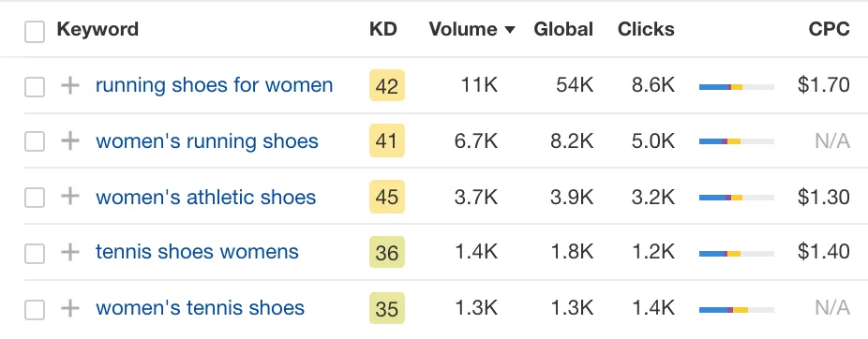Sort table by KD column header
The width and height of the screenshot is (868, 339).
coord(383,29)
